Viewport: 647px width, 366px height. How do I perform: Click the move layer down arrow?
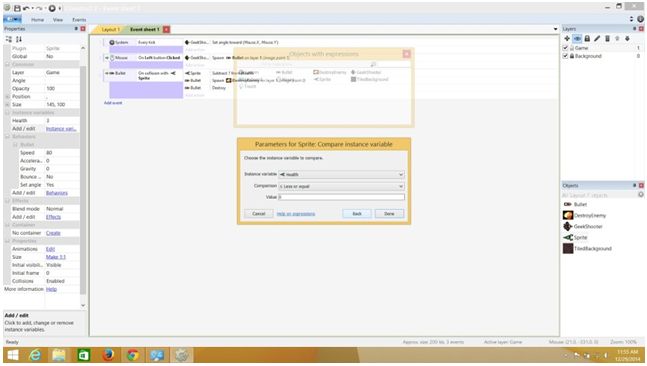pyautogui.click(x=627, y=38)
